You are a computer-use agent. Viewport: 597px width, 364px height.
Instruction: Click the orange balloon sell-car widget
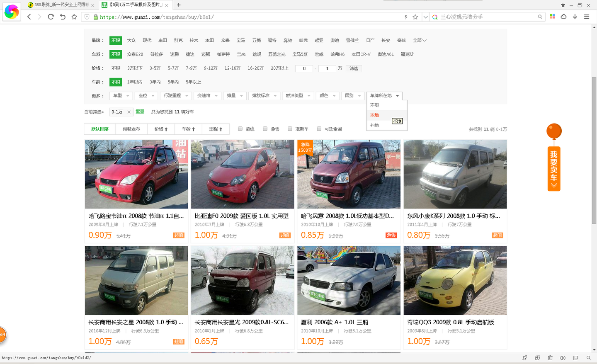pyautogui.click(x=554, y=157)
